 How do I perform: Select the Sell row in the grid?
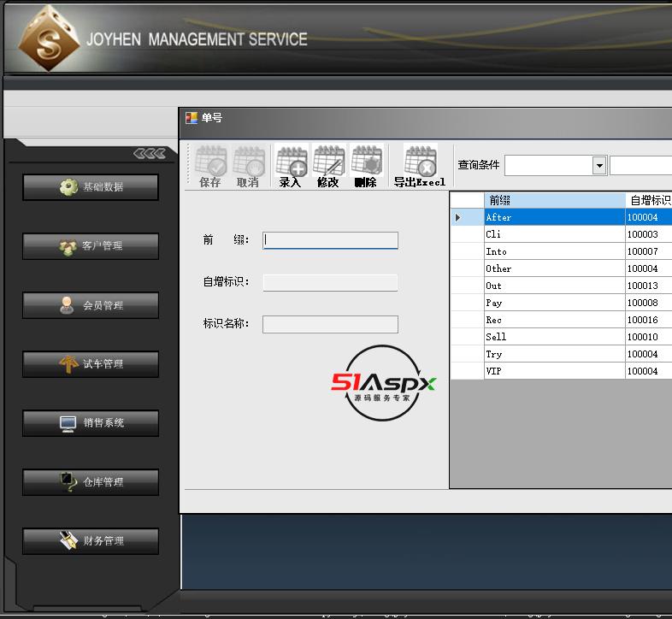[562, 337]
